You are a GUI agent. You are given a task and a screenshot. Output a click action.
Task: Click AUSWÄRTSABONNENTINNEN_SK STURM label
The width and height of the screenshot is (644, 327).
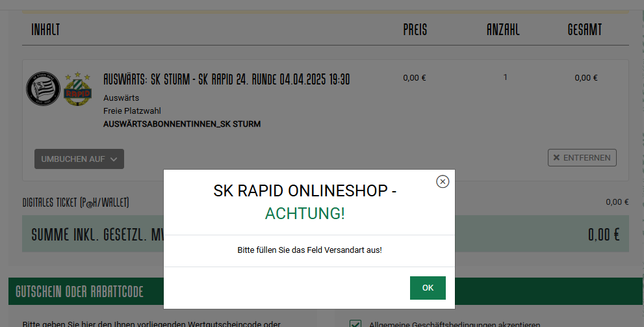(182, 124)
